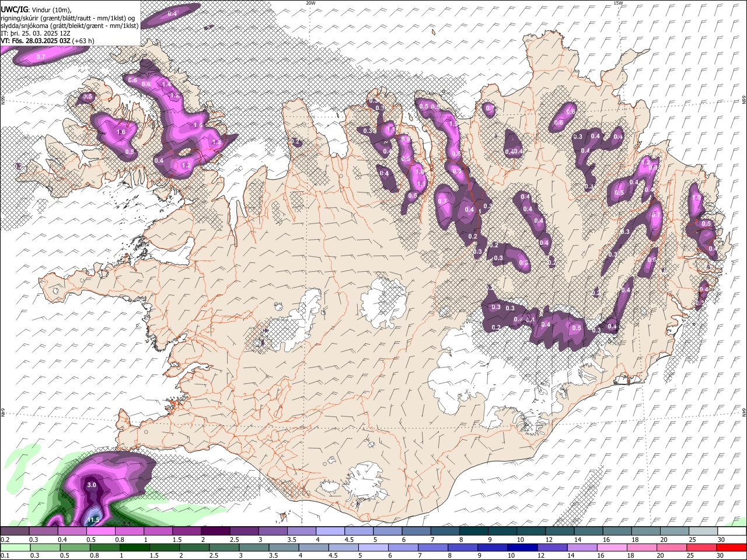Viewport: 747px width, 560px height.
Task: Pick the rain-scale light pink swatch labelled 16
Action: (611, 548)
